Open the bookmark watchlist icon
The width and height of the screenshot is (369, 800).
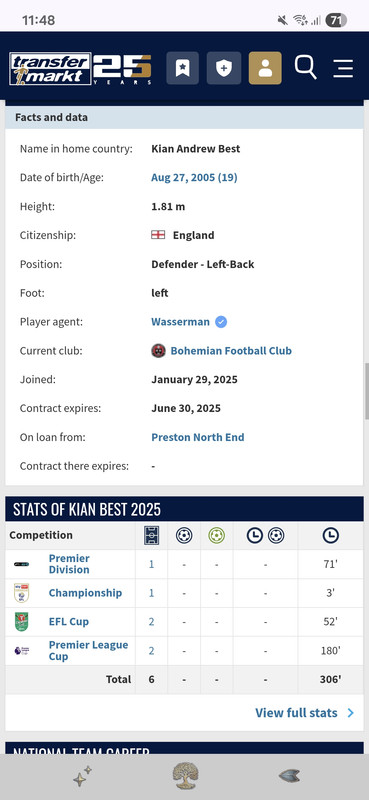[x=182, y=68]
